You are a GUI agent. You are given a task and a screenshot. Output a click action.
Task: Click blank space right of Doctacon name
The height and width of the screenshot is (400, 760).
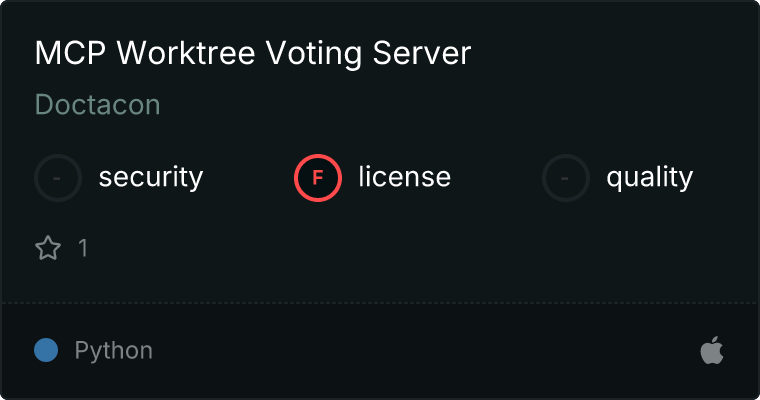point(450,105)
